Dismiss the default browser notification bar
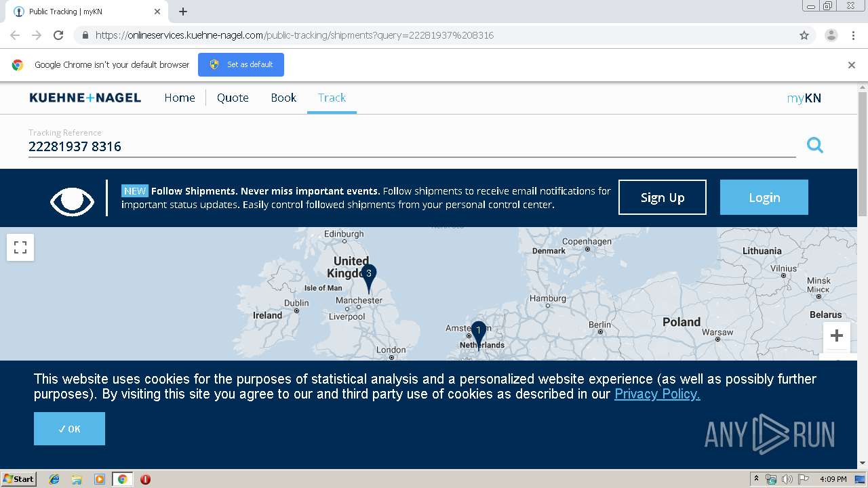This screenshot has height=488, width=868. click(852, 65)
